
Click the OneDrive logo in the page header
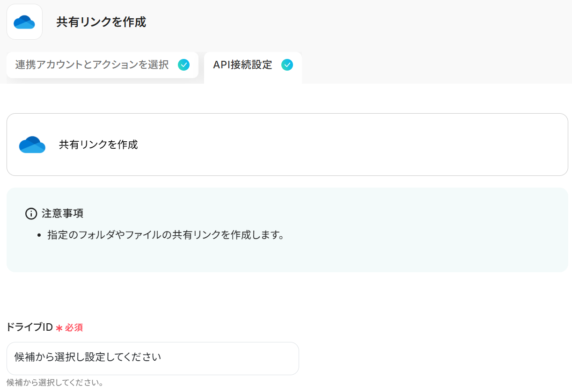(24, 22)
